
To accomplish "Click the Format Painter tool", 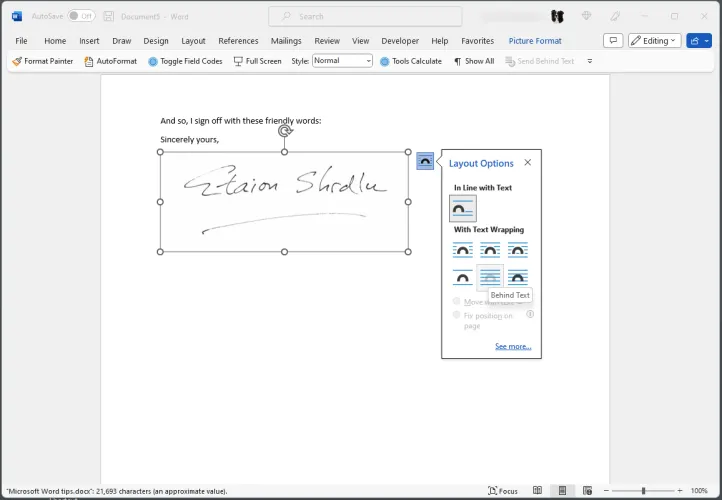I will 42,61.
